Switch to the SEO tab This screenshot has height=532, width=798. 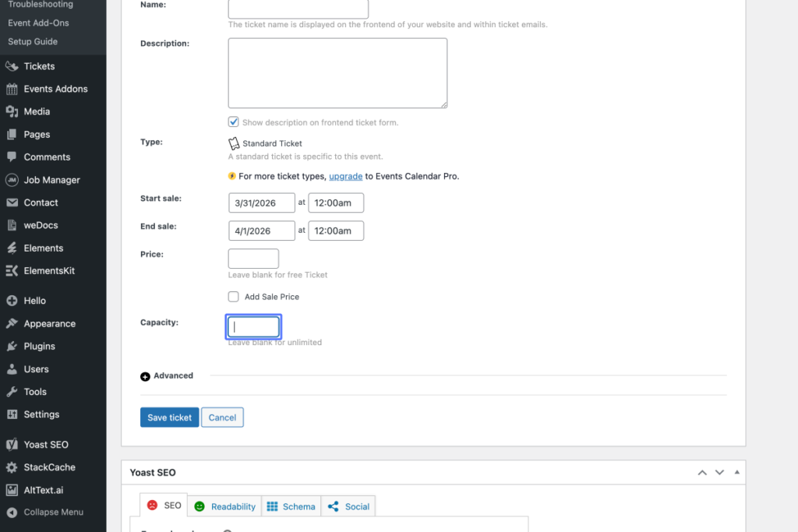164,505
